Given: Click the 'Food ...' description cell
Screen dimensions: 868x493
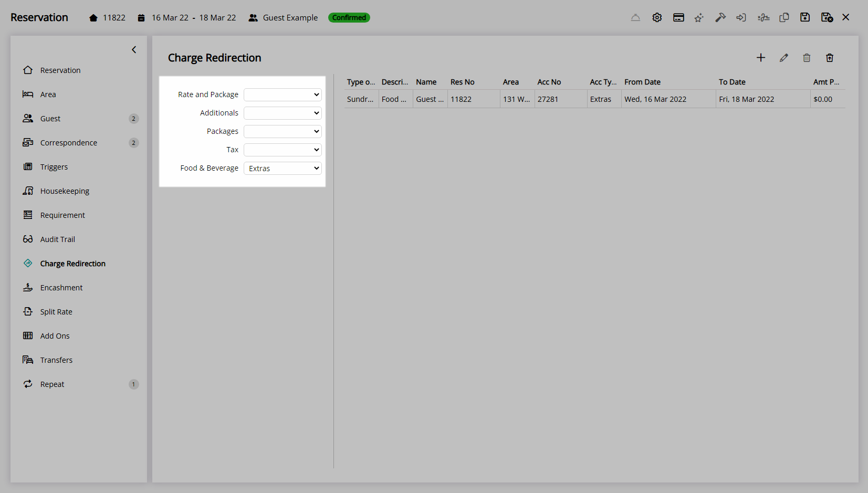Looking at the screenshot, I should point(396,99).
